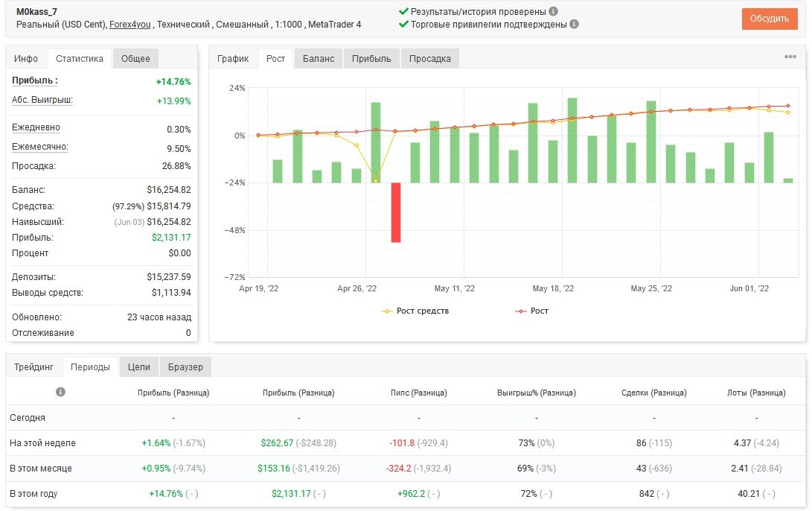Click the Ежемесячно label
Image resolution: width=812 pixels, height=511 pixels.
(40, 147)
